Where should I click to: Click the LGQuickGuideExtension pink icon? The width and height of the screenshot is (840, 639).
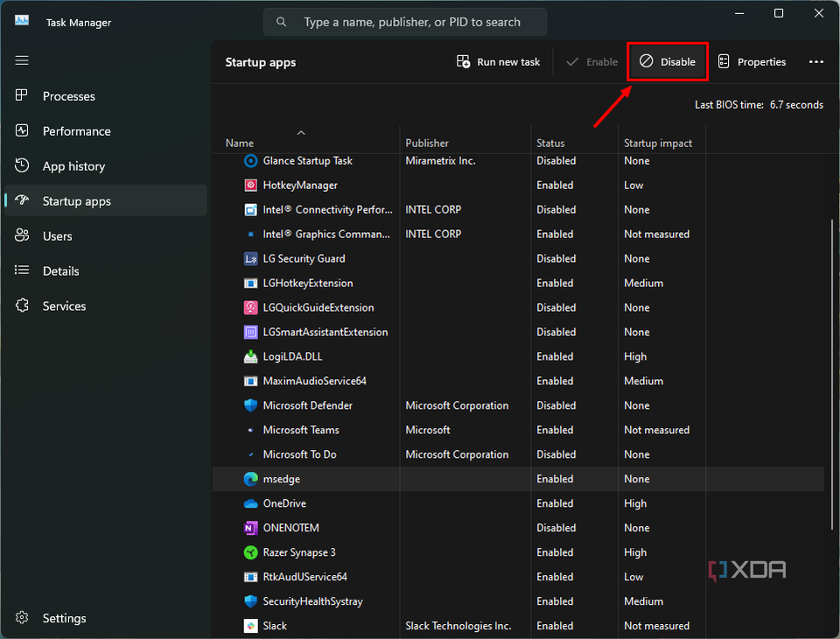251,308
